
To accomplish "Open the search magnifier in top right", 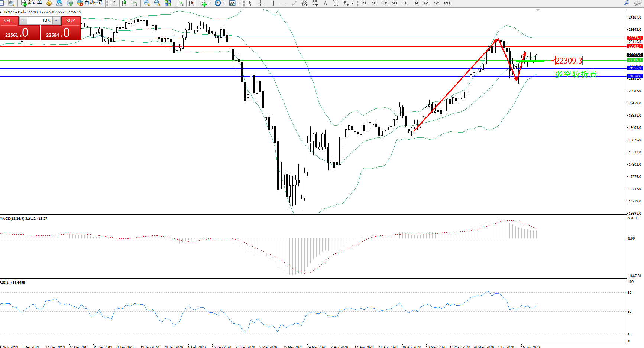I will [627, 3].
